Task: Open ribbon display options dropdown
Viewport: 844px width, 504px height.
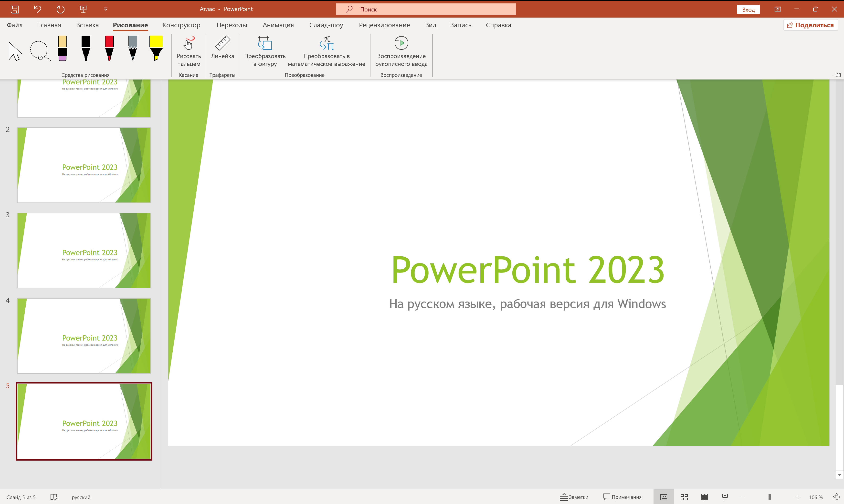Action: point(778,9)
